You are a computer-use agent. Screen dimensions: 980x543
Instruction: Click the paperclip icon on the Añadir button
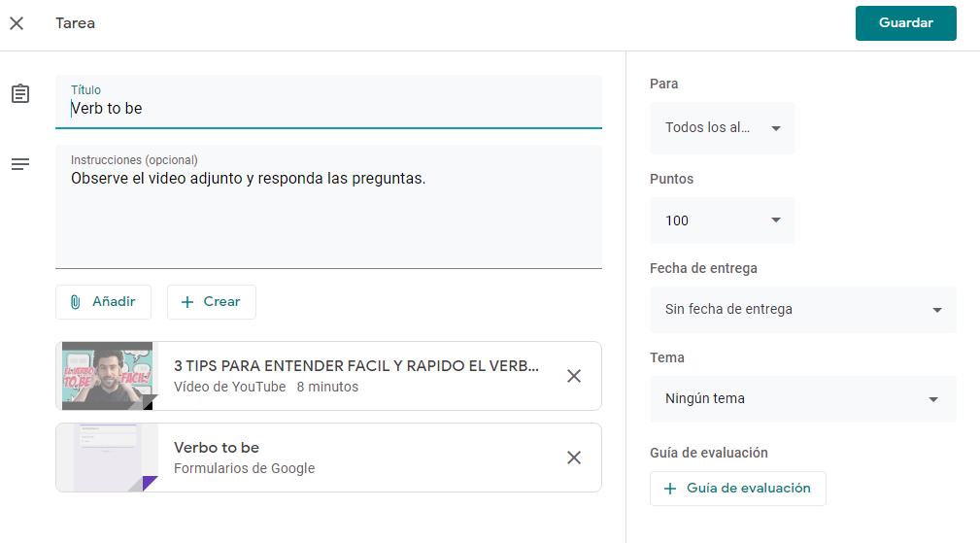coord(75,302)
